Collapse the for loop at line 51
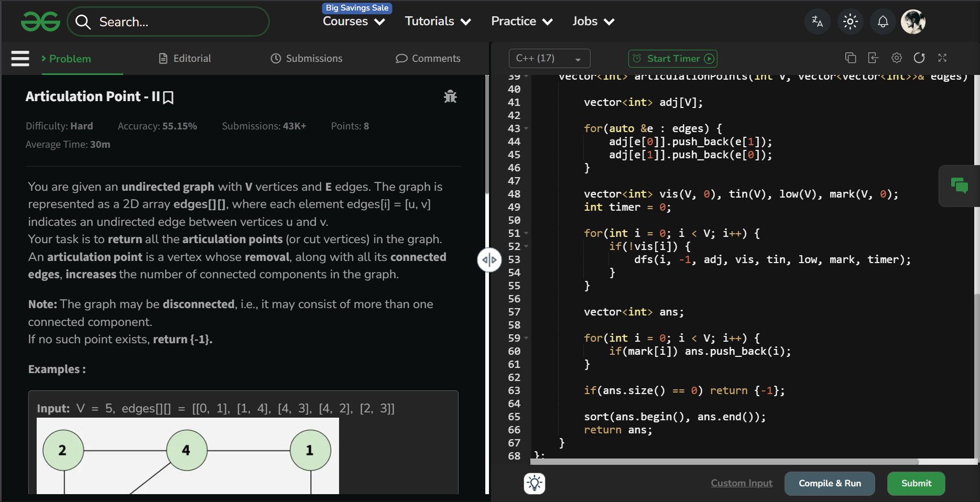Viewport: 980px width, 502px height. (526, 233)
